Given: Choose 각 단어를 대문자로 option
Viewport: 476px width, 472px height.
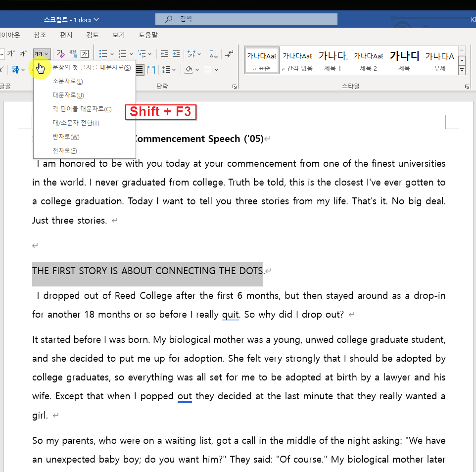Looking at the screenshot, I should point(85,109).
